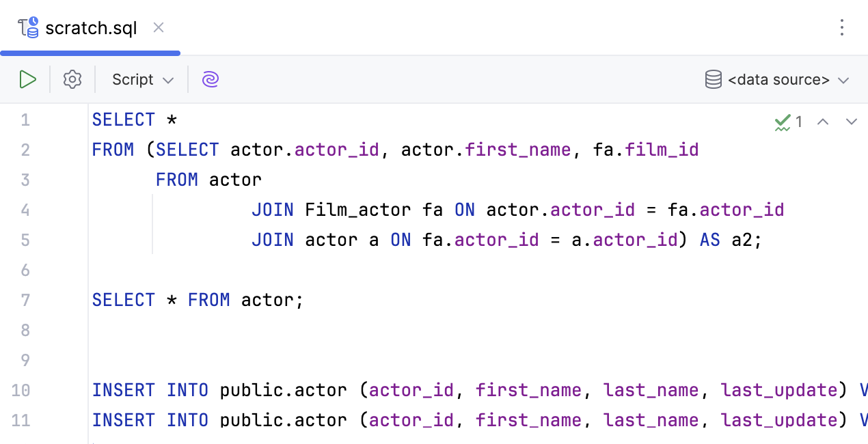Viewport: 868px width, 444px height.
Task: Click the SELECT keyword on line 1
Action: pos(124,120)
